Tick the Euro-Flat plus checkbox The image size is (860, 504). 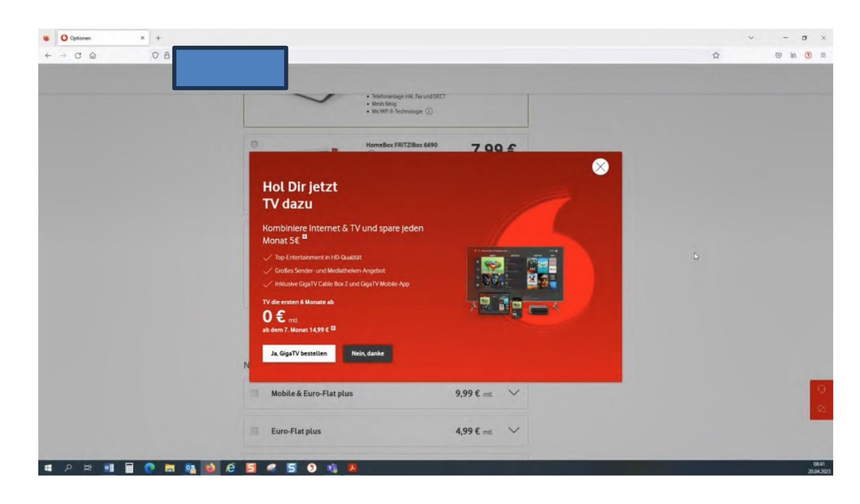coord(254,431)
